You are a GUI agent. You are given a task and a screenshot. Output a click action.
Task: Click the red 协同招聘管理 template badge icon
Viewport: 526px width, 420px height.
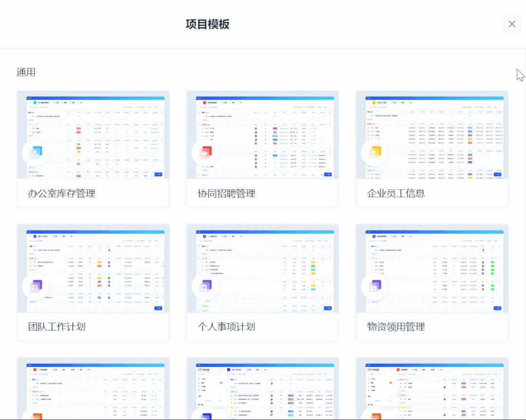[206, 153]
